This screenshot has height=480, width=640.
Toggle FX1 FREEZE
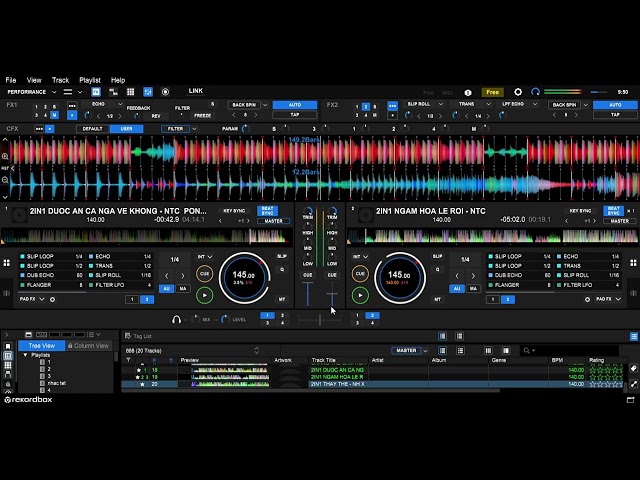[x=202, y=116]
